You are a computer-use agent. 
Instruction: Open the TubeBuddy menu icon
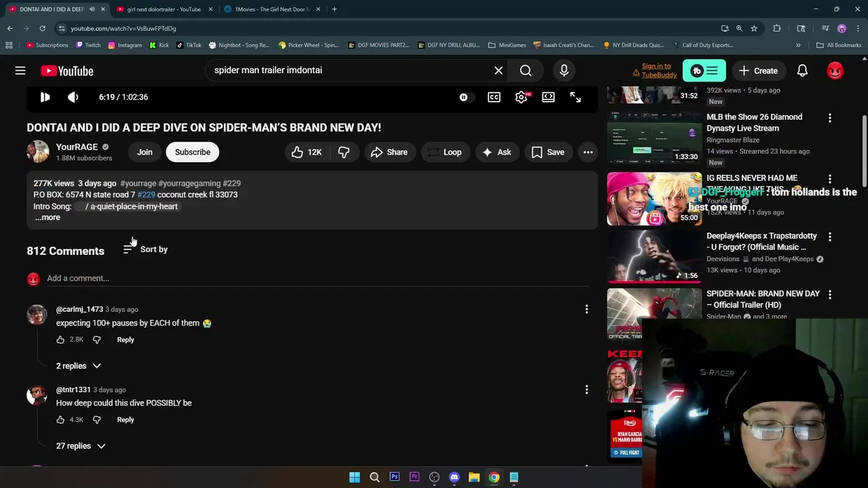(704, 70)
